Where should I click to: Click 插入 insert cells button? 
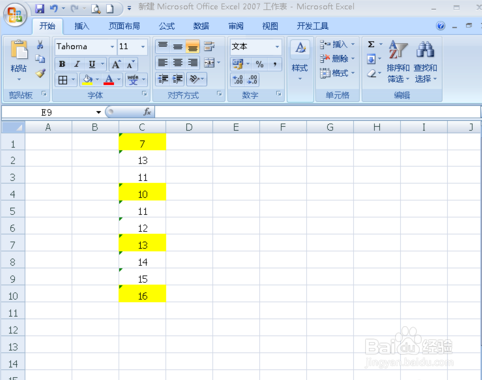337,44
